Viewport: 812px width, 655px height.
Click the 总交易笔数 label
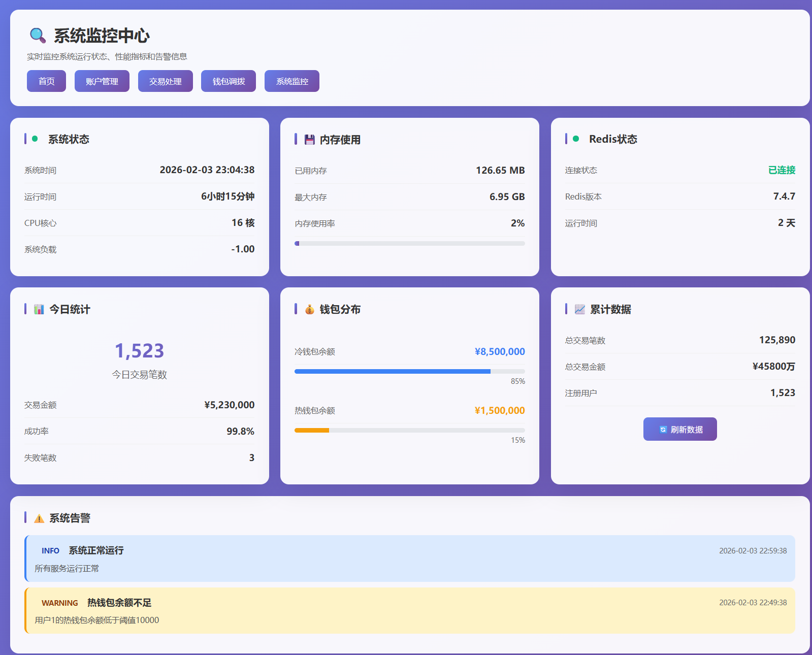[x=586, y=341]
